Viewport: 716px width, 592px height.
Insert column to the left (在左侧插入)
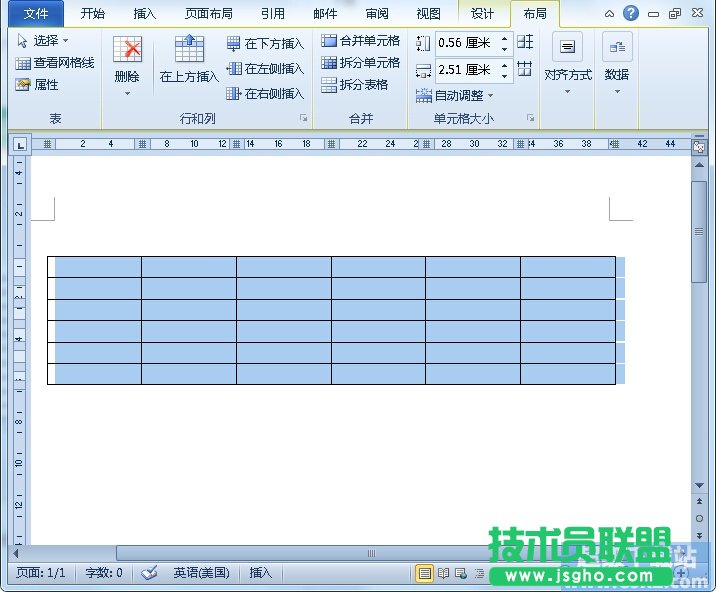tap(265, 69)
